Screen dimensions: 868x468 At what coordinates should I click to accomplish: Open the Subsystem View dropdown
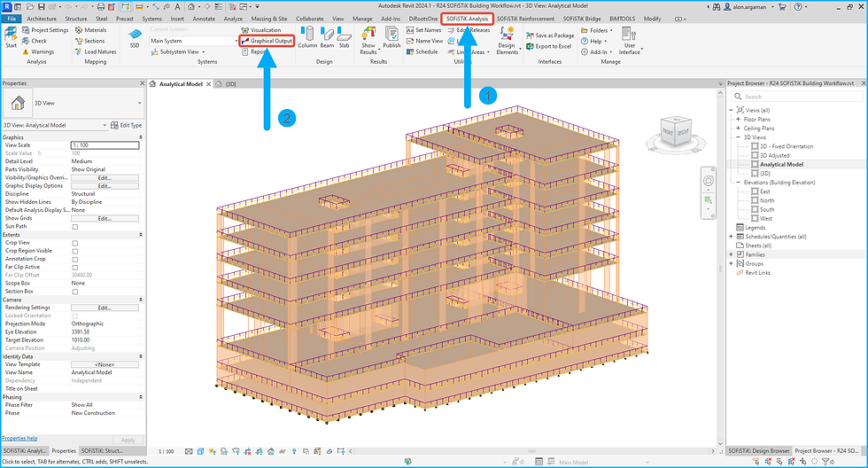click(178, 51)
